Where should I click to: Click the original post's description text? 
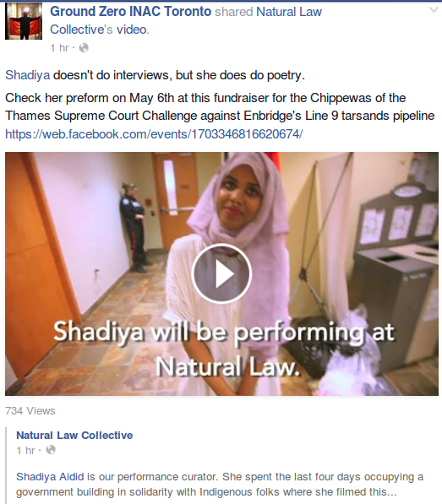click(x=220, y=484)
